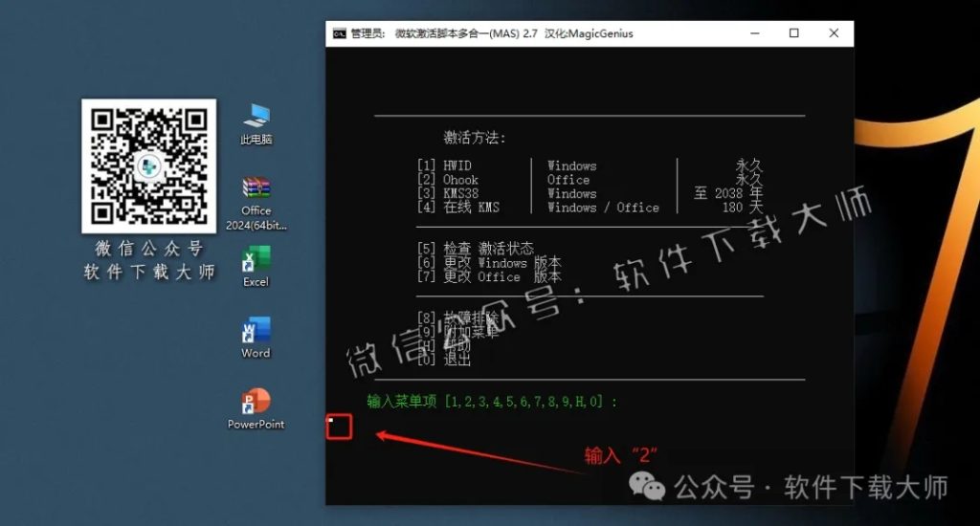980x526 pixels.
Task: Launch the PowerPoint desktop shortcut
Action: tap(256, 408)
